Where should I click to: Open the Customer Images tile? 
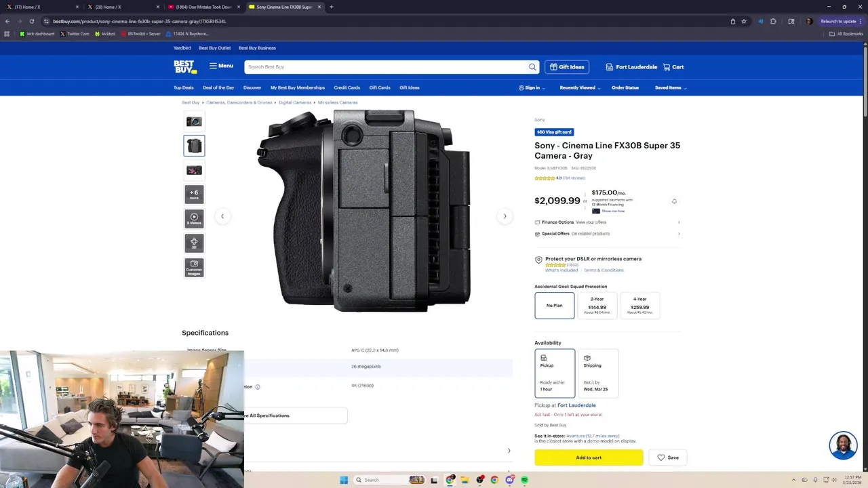pyautogui.click(x=194, y=267)
